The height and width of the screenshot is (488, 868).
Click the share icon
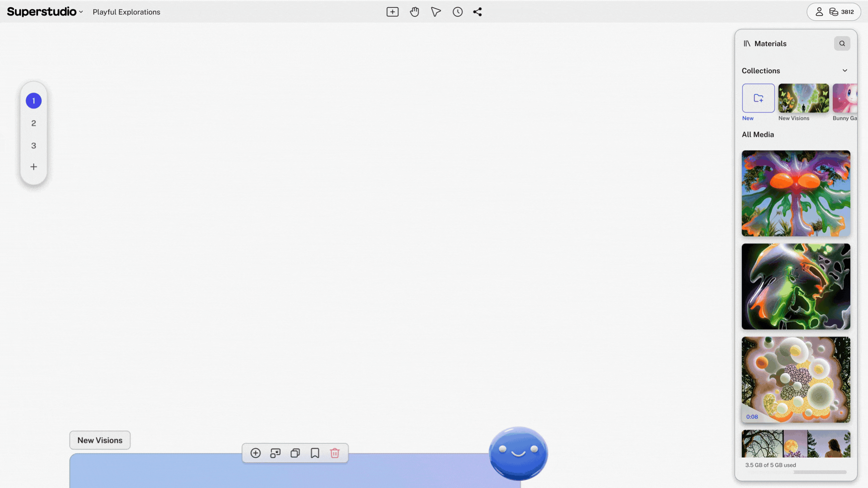477,12
